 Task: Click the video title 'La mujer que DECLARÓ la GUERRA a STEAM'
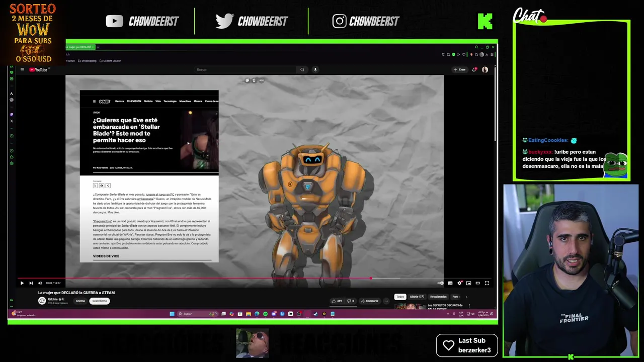click(x=76, y=293)
